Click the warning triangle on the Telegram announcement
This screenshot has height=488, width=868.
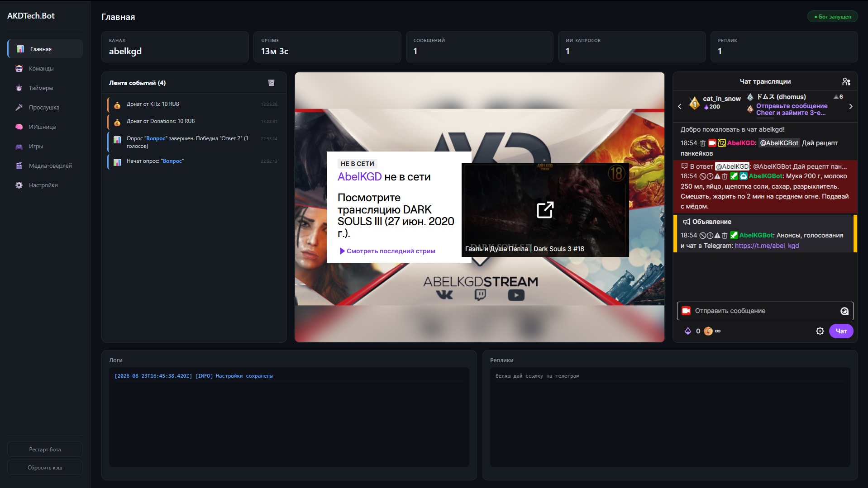click(717, 236)
